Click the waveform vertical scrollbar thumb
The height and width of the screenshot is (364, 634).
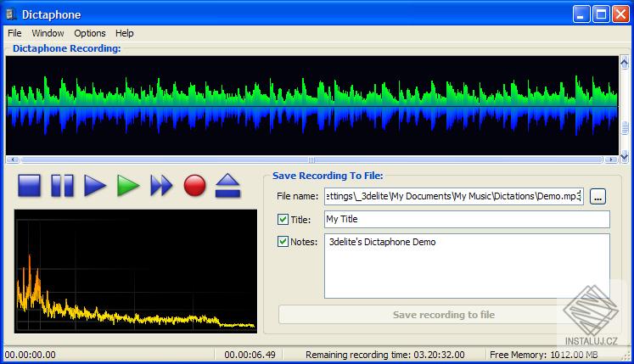tap(625, 128)
